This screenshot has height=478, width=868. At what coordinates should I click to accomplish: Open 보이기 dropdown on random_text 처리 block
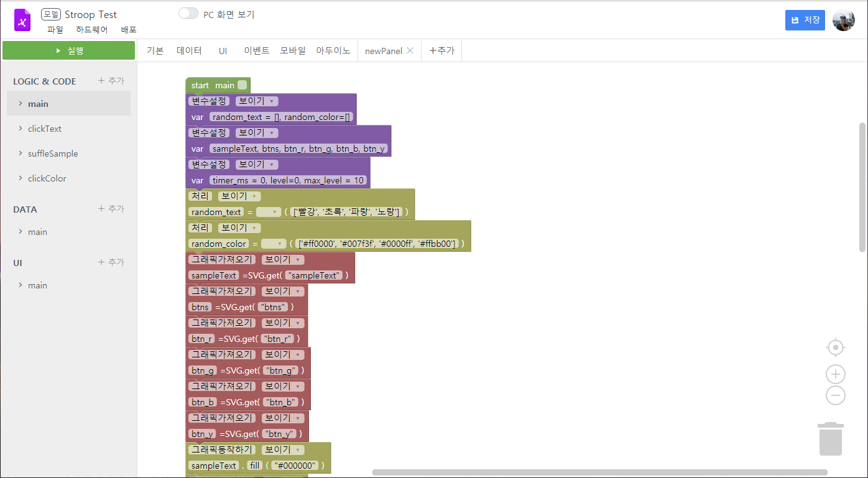[x=239, y=196]
